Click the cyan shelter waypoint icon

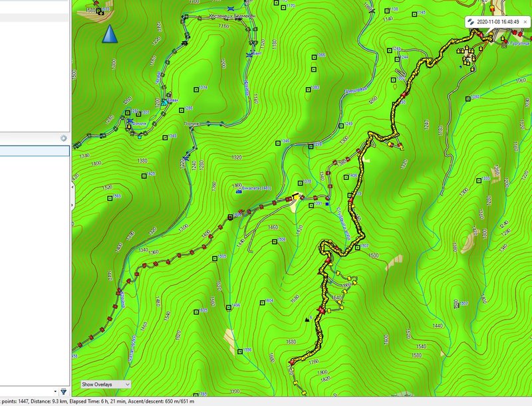pyautogui.click(x=165, y=102)
